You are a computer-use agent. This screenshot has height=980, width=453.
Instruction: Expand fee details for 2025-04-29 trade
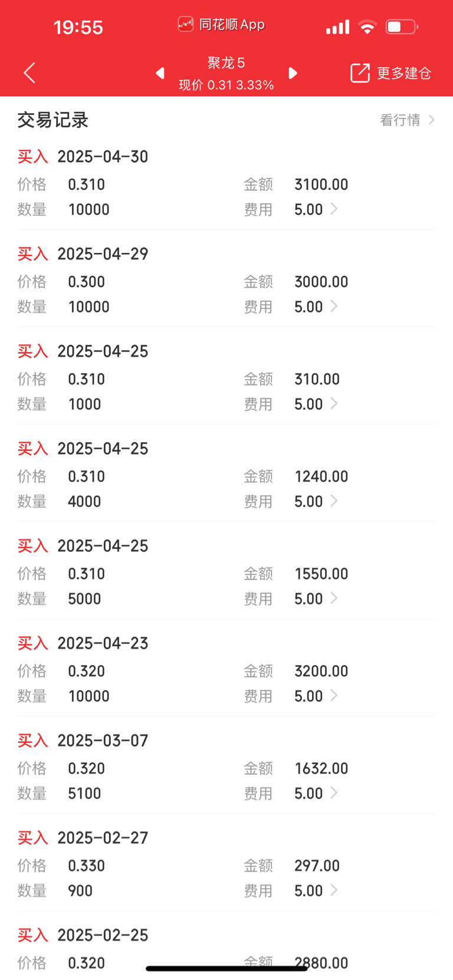(x=334, y=306)
